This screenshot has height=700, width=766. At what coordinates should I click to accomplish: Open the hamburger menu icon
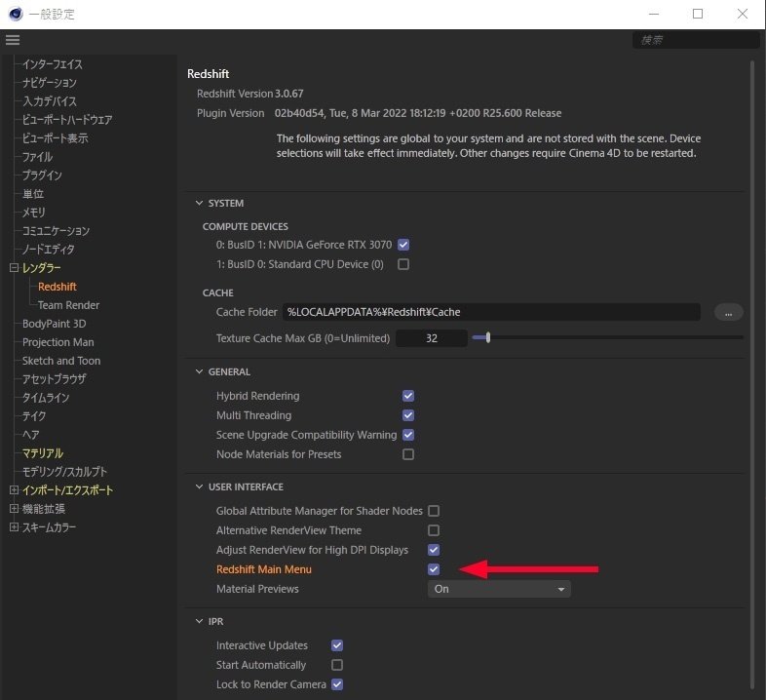[x=13, y=40]
